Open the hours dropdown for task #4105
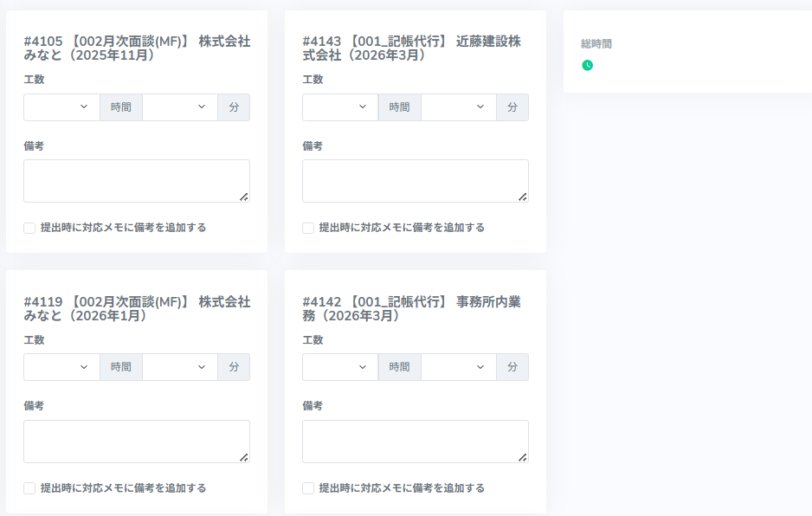Viewport: 812px width, 516px height. [61, 107]
